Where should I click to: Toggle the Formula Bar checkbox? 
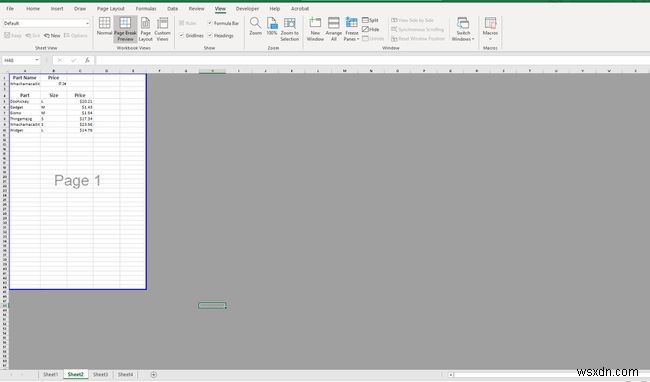210,23
